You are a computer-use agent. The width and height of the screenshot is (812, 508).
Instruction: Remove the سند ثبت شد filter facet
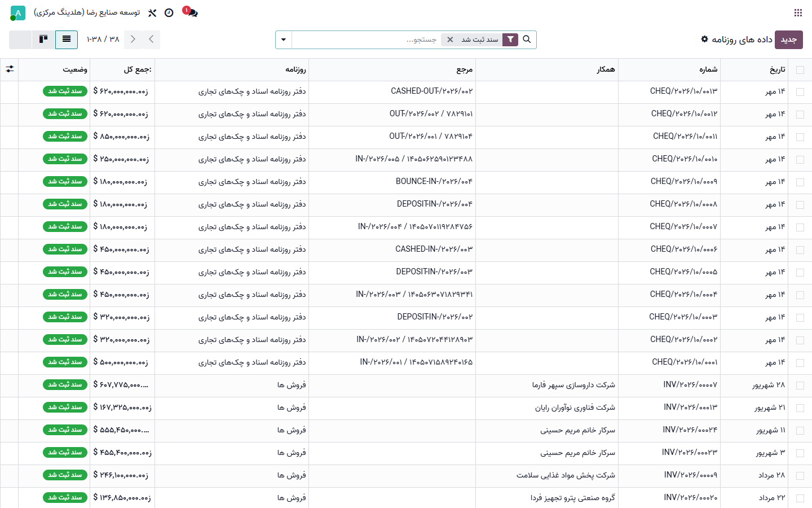(450, 40)
